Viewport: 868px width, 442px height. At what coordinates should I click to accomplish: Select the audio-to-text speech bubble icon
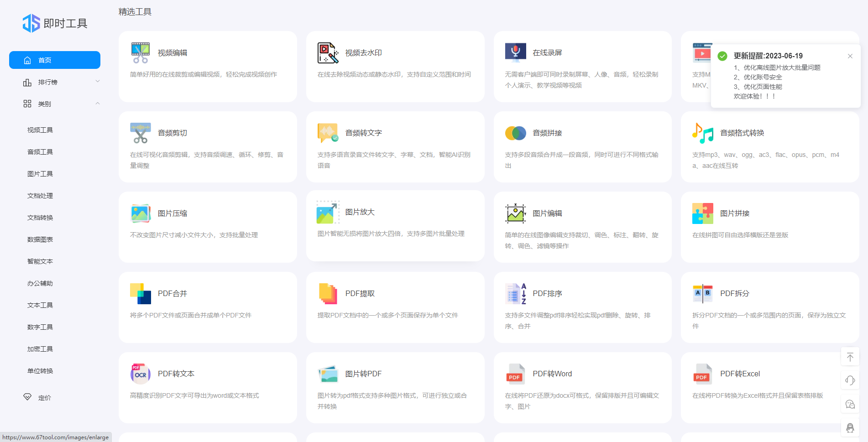[x=328, y=133]
